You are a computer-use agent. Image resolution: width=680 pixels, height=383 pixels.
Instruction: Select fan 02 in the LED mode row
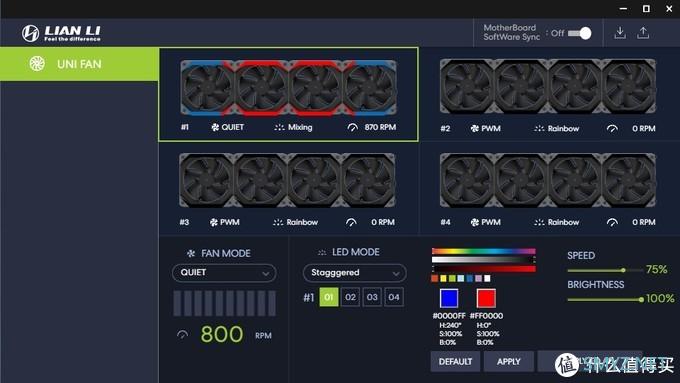click(350, 297)
